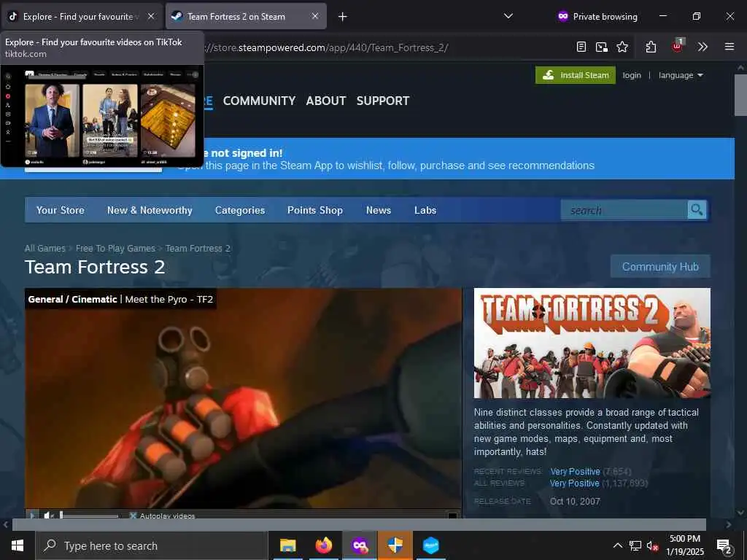The height and width of the screenshot is (560, 747).
Task: Open Firefox from the taskbar
Action: pyautogui.click(x=323, y=545)
